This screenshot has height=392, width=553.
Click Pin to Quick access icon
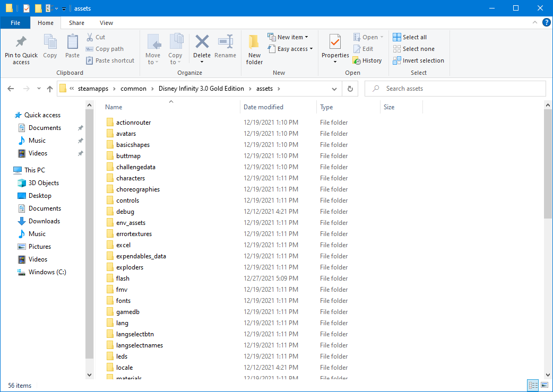21,41
